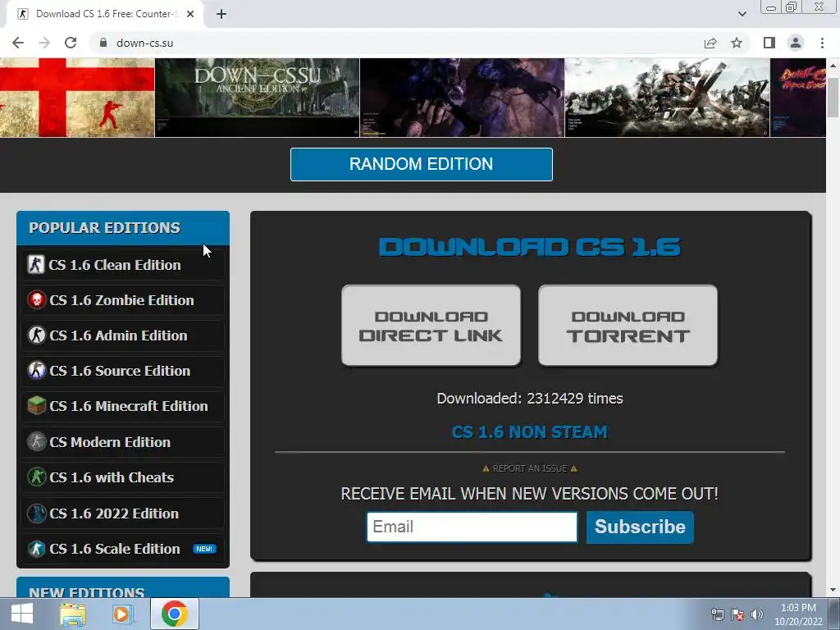Select the Download CS 1.6 Free browser tab
Viewport: 840px width, 630px height.
click(x=104, y=14)
